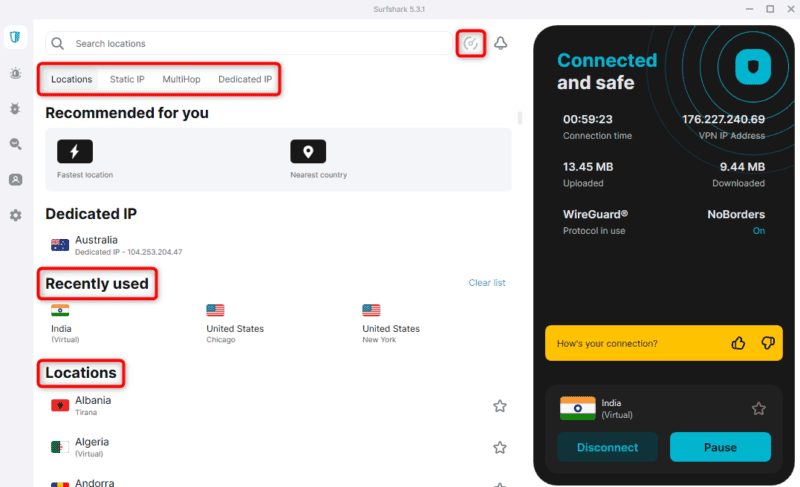Switch to the Static IP tab

[127, 79]
